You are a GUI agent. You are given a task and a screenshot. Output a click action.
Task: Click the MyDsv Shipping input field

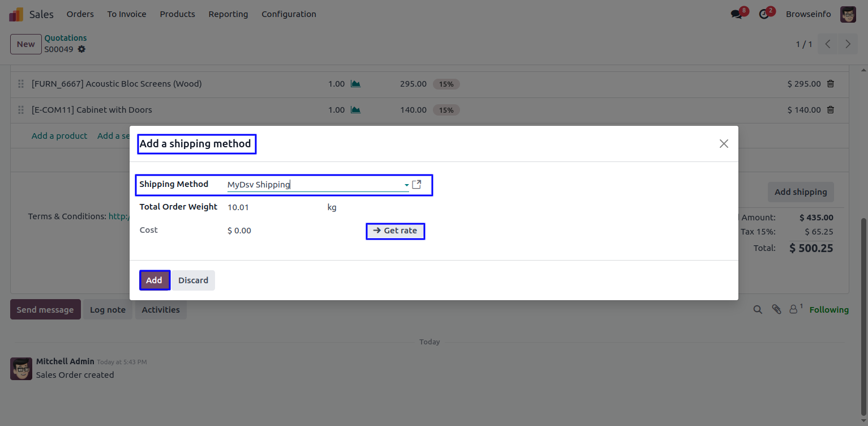point(314,185)
